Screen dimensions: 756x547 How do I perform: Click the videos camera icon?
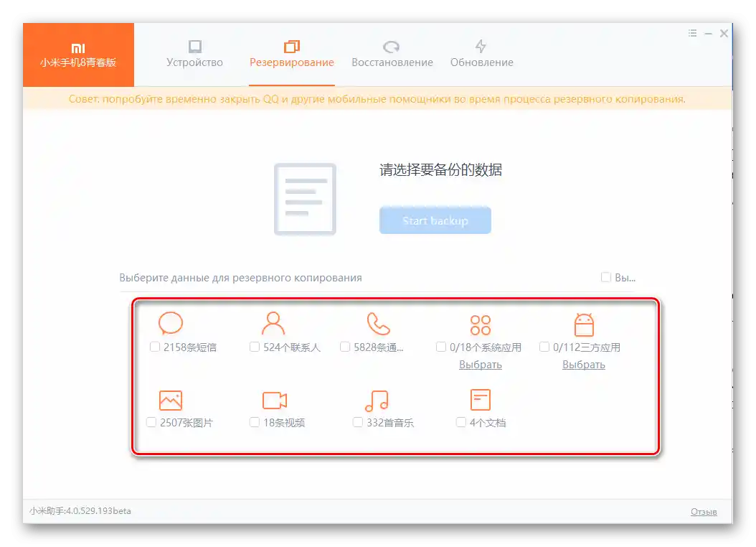click(x=274, y=400)
